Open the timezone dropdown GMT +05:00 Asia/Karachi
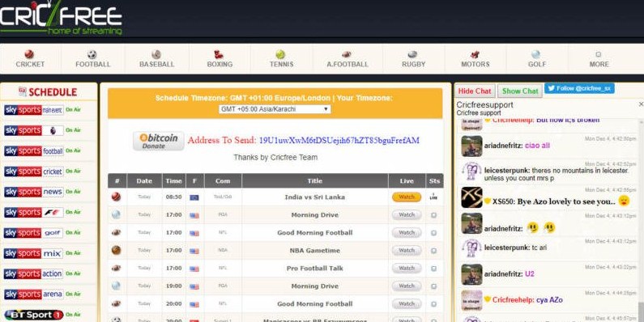 [x=275, y=109]
